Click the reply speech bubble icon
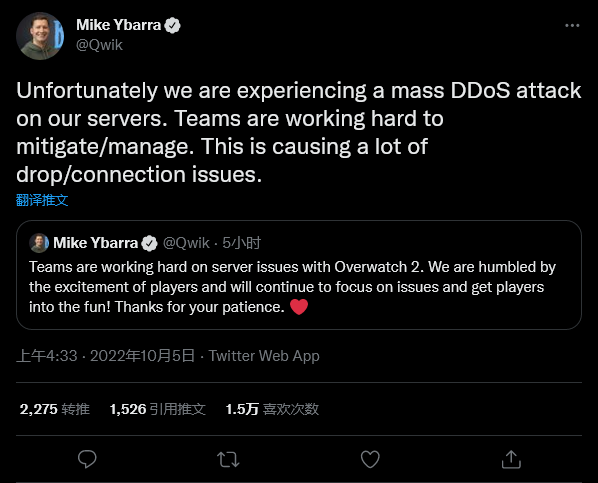The image size is (598, 483). [87, 459]
